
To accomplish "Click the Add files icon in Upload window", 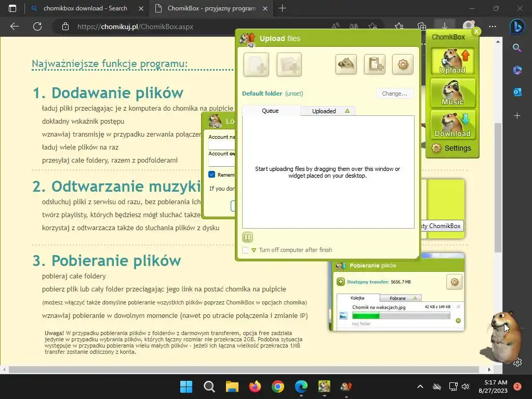I will (256, 64).
